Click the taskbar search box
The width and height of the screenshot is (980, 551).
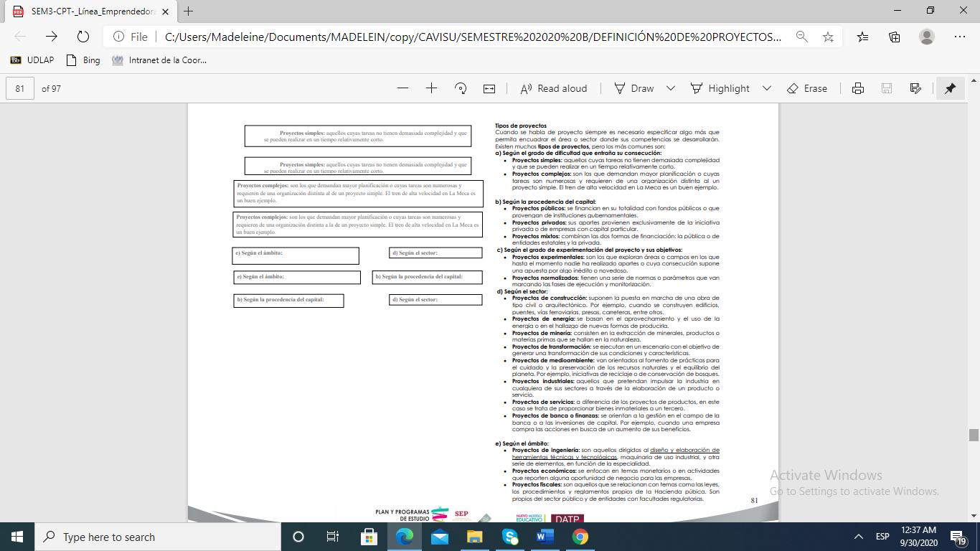(156, 537)
